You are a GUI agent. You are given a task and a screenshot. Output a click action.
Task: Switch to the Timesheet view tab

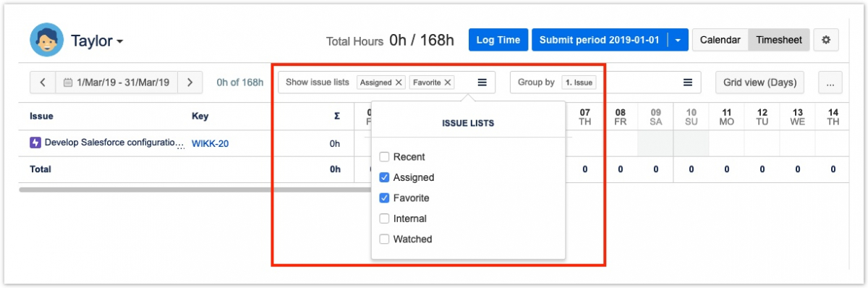(x=779, y=40)
